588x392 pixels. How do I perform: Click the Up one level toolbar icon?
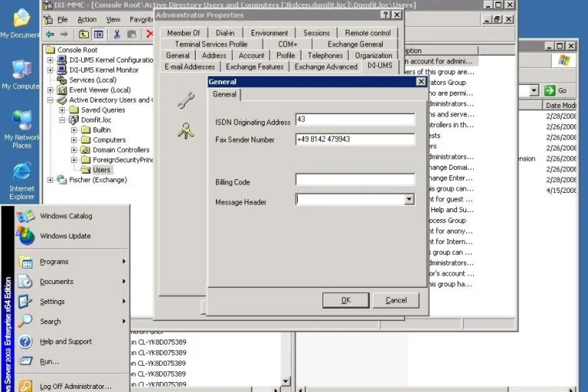tap(83, 35)
